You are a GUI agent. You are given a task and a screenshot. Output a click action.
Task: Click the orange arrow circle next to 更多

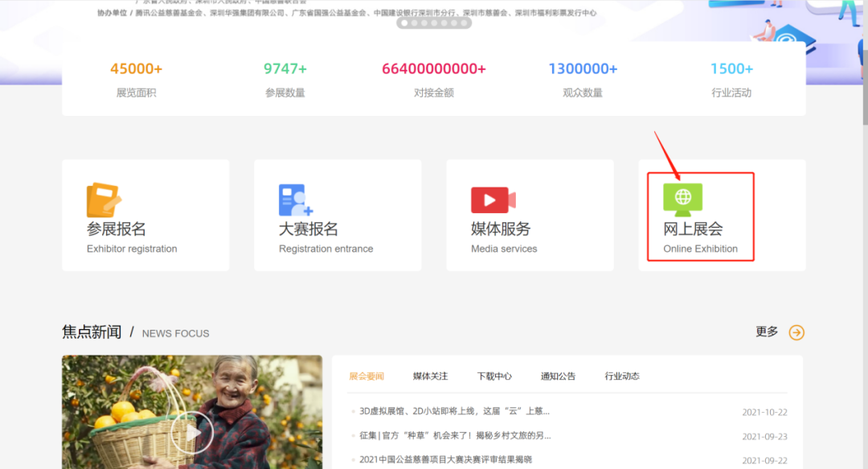coord(796,332)
